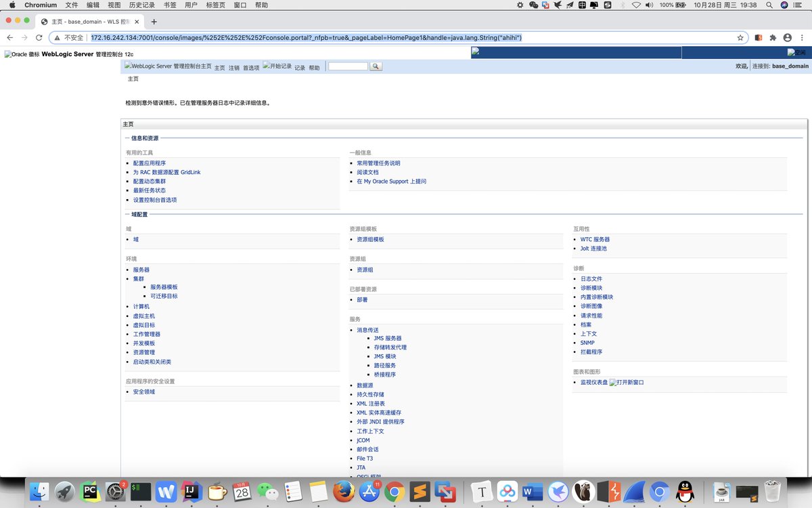Image resolution: width=812 pixels, height=508 pixels.
Task: Launch PyCharm from the Dock
Action: tap(89, 491)
